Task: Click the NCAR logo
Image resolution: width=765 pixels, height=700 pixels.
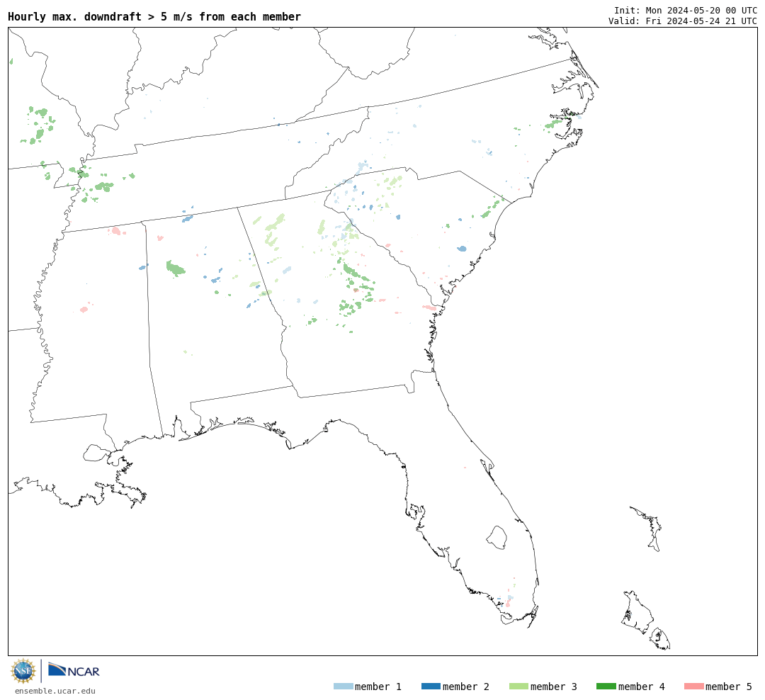Action: coord(74,670)
